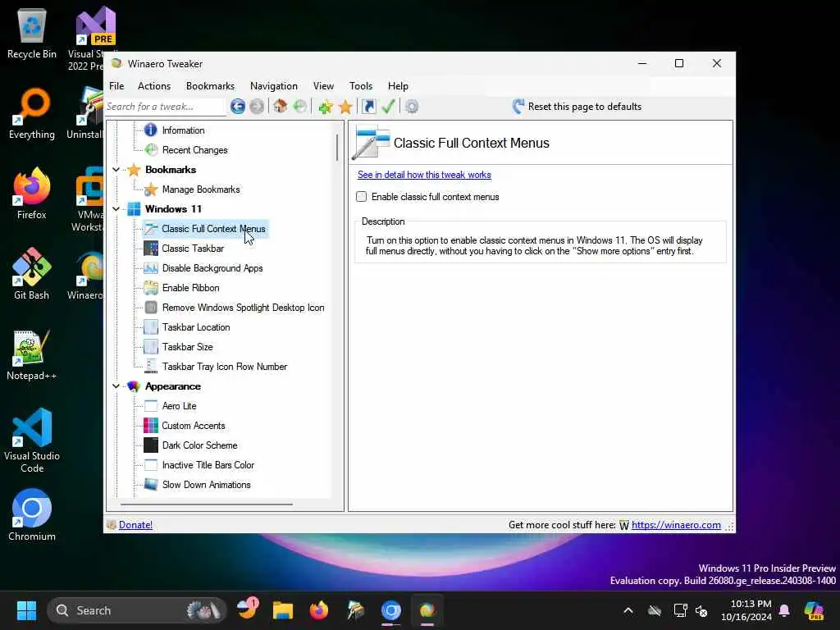
Task: Select Manage Bookmarks in the tree
Action: 201,189
